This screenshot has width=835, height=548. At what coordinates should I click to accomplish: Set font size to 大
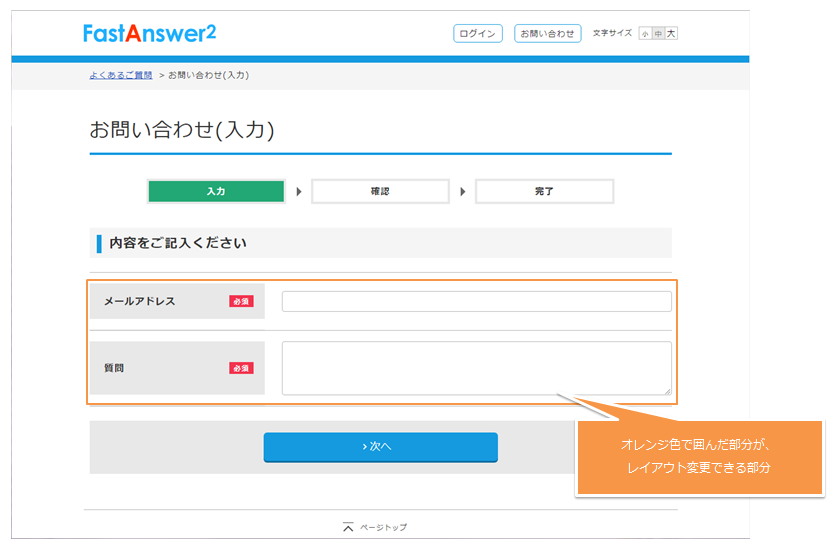[672, 34]
